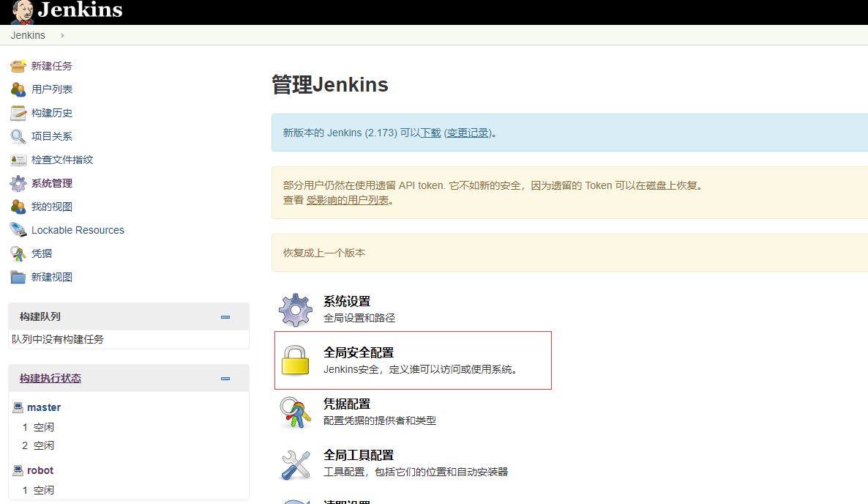Image resolution: width=868 pixels, height=504 pixels.
Task: Open the 变更记录 changelog link
Action: (x=468, y=133)
